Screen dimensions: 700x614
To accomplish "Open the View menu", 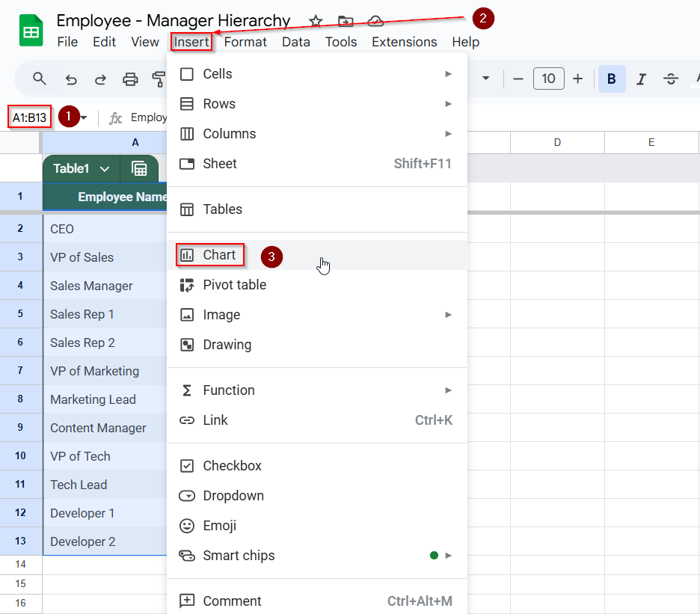I will [144, 42].
